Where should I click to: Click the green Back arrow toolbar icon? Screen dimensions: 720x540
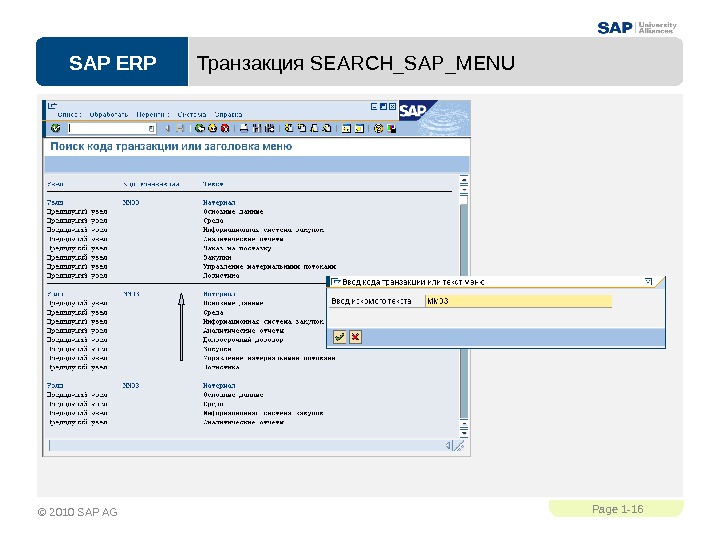200,128
